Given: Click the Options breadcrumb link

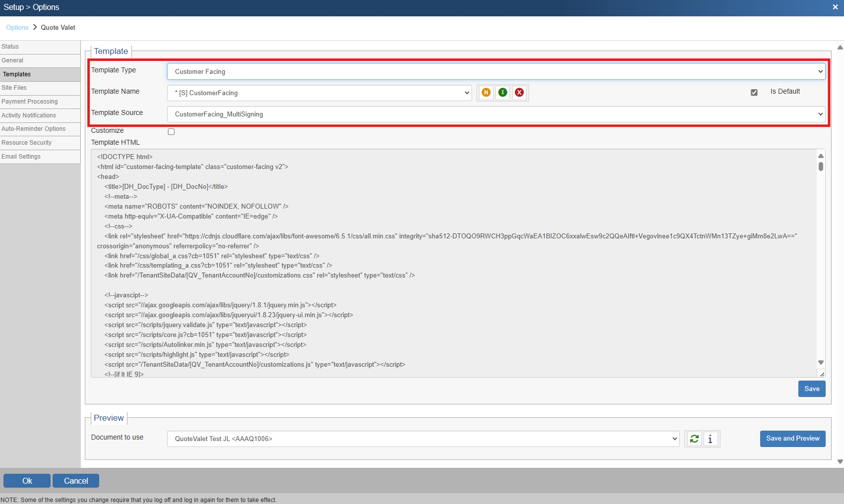Looking at the screenshot, I should coord(17,28).
